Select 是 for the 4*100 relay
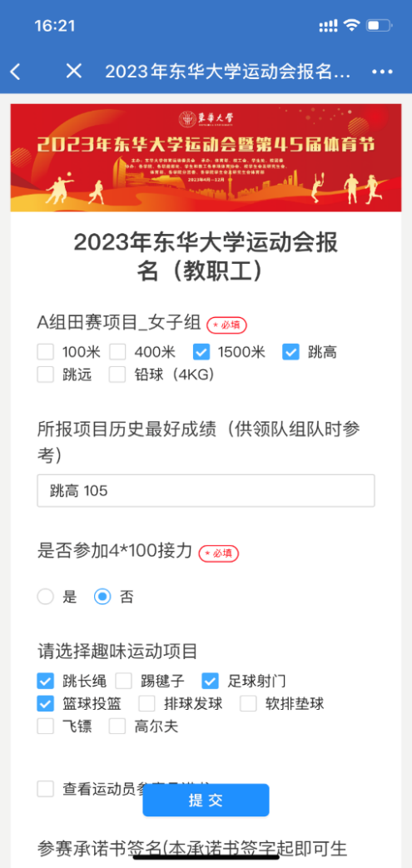 point(46,597)
